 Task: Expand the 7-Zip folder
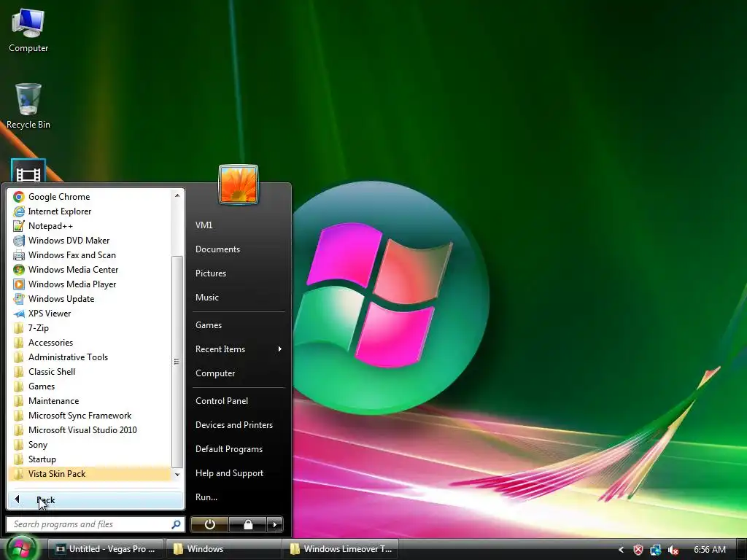pyautogui.click(x=90, y=328)
